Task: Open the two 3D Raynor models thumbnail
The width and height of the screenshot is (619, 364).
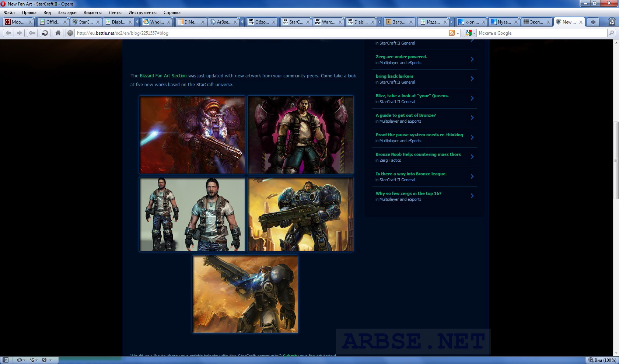Action: 192,214
